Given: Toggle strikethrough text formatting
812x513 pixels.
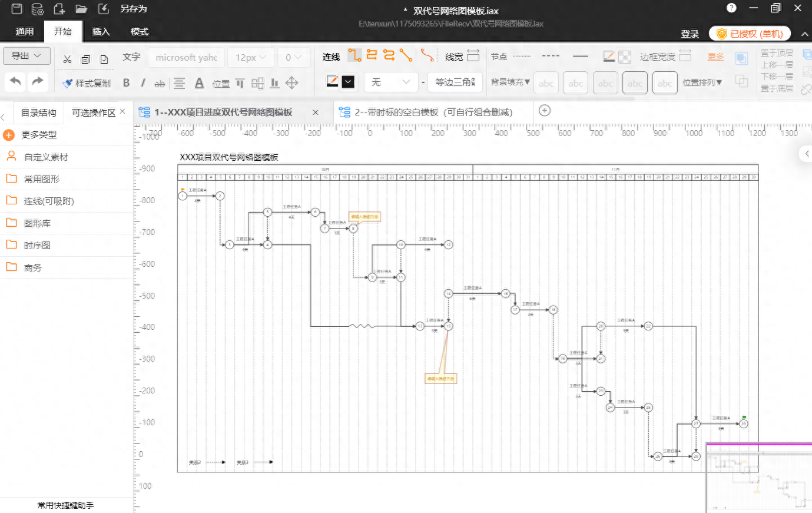Looking at the screenshot, I should pyautogui.click(x=160, y=84).
